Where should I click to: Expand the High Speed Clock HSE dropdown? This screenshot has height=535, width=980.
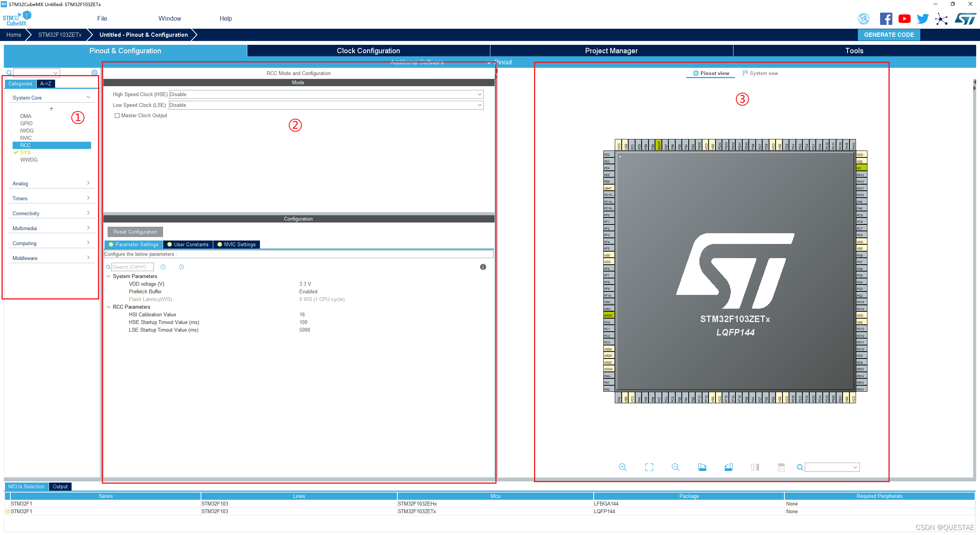point(479,94)
